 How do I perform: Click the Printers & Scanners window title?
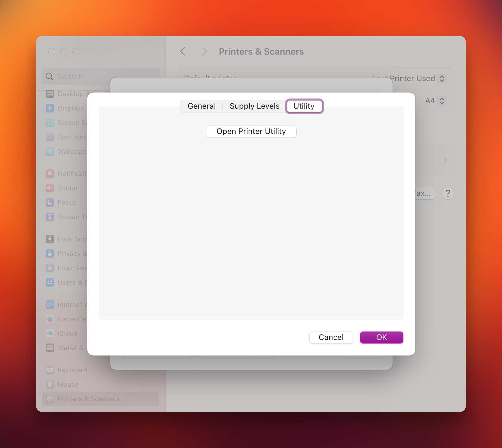(261, 52)
